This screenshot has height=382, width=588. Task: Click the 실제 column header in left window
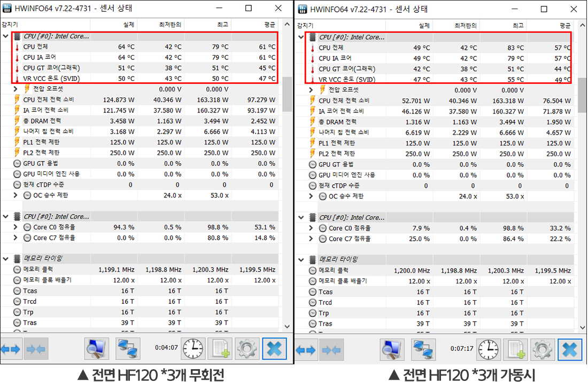click(x=114, y=25)
